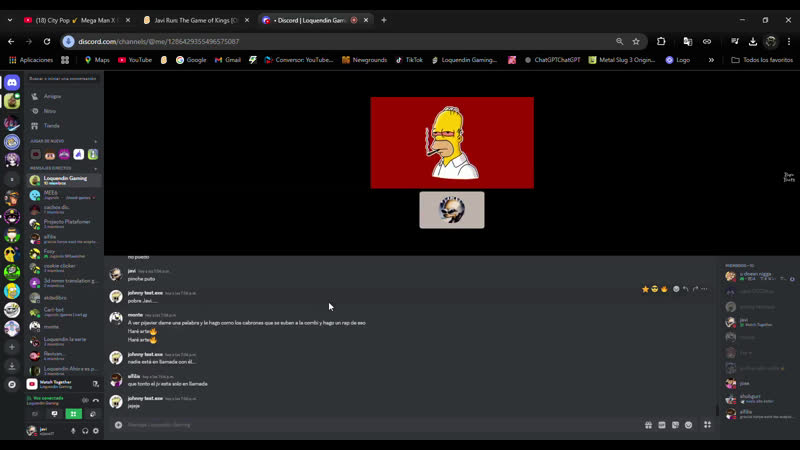Toggle headphone deafen in user panel
The height and width of the screenshot is (450, 800).
[85, 431]
